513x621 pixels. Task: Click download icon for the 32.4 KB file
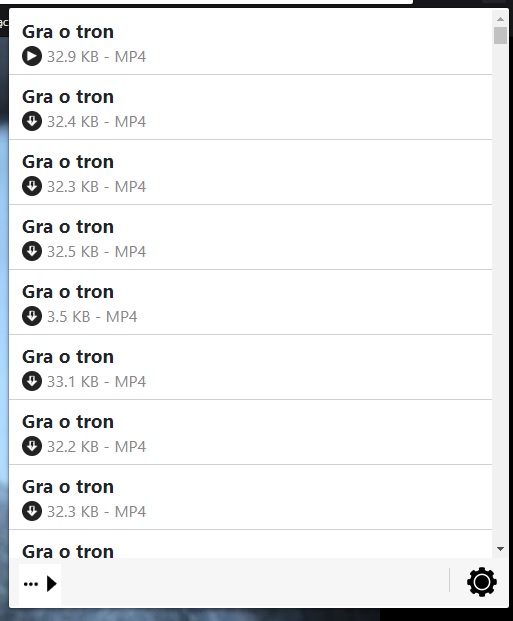coord(32,121)
